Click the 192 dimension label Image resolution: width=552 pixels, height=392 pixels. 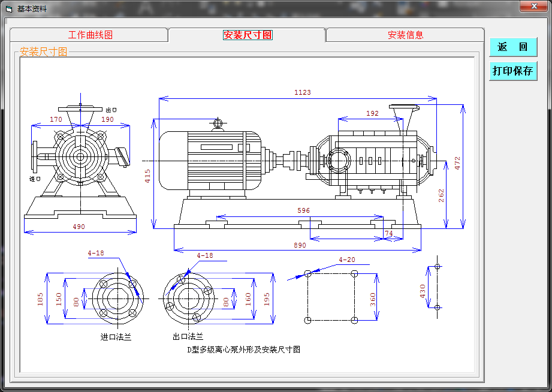pyautogui.click(x=372, y=113)
